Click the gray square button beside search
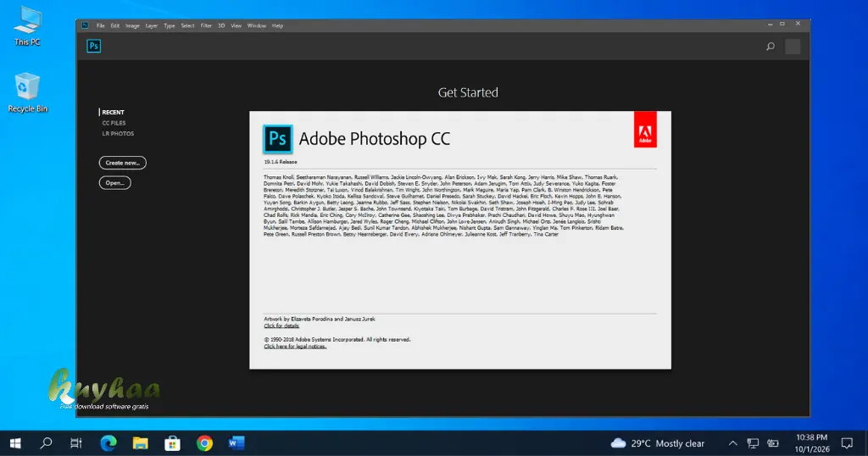 [793, 47]
